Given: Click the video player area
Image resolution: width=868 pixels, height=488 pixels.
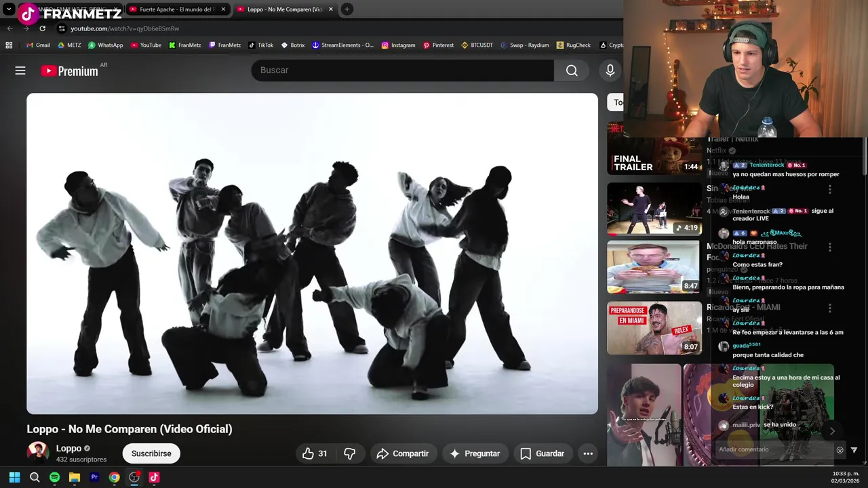Looking at the screenshot, I should (312, 253).
